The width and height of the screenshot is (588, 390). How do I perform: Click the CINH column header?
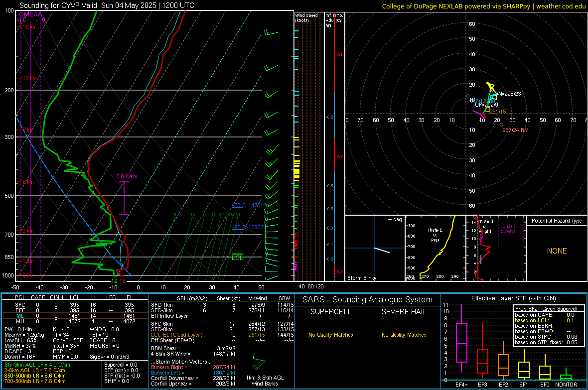pyautogui.click(x=57, y=297)
